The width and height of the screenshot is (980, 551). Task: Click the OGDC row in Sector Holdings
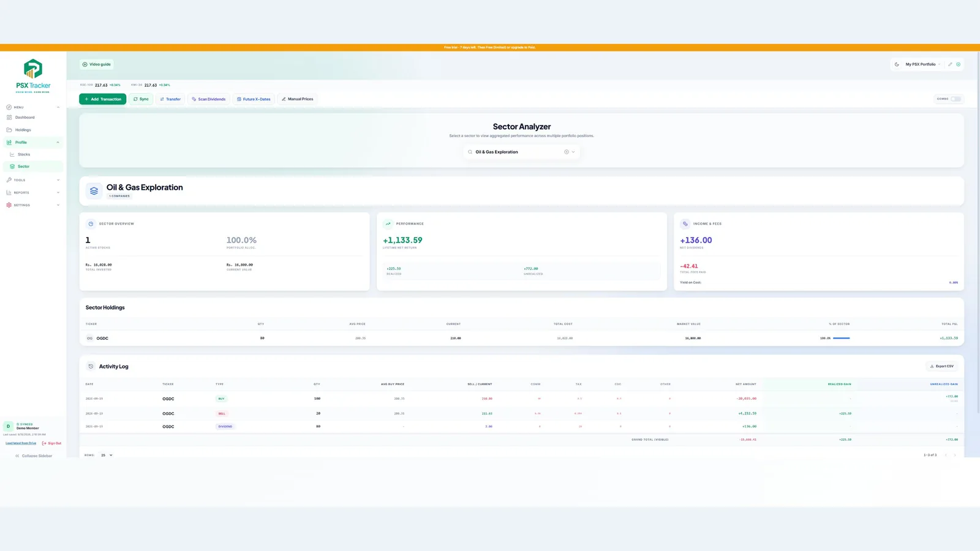(522, 338)
